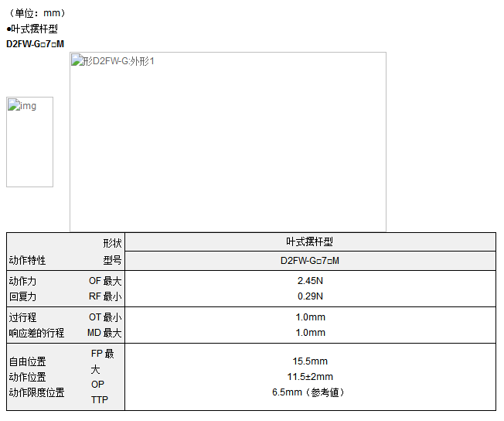The image size is (504, 421).
Task: Click the (单位：mm) unit note
Action: [36, 13]
